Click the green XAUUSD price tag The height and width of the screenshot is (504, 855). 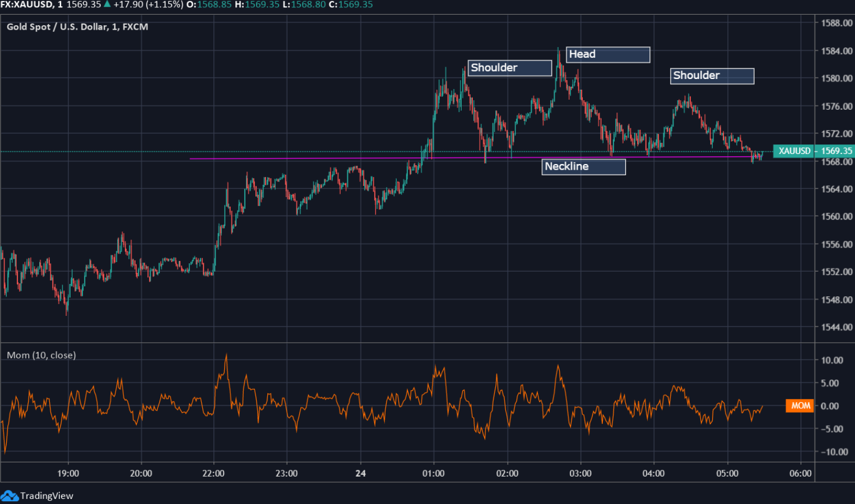click(x=793, y=151)
